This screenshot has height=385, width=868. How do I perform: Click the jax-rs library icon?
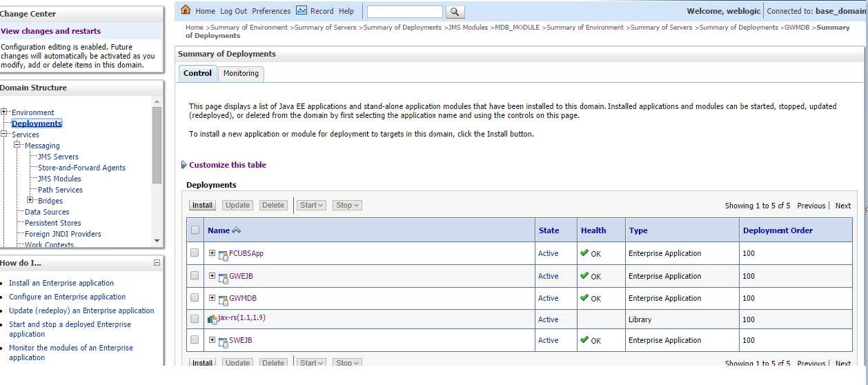click(213, 319)
